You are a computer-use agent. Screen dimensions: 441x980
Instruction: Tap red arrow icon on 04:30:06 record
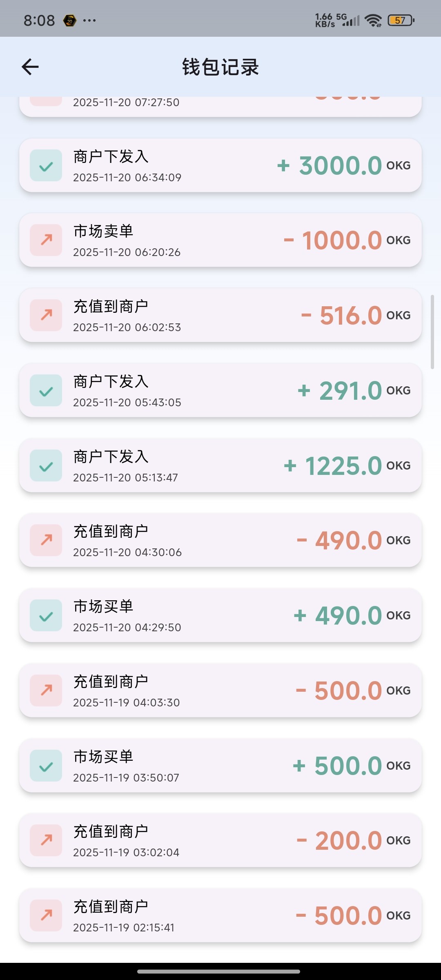(x=46, y=540)
